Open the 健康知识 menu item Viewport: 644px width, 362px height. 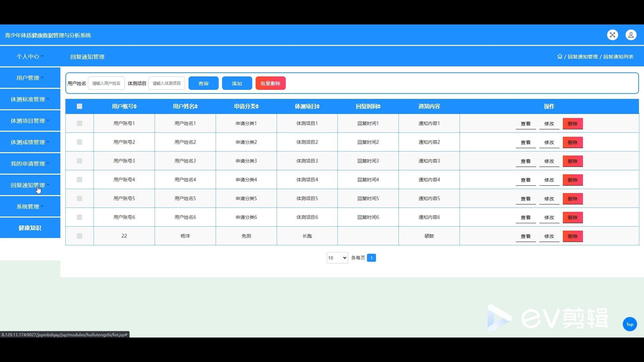pyautogui.click(x=30, y=228)
